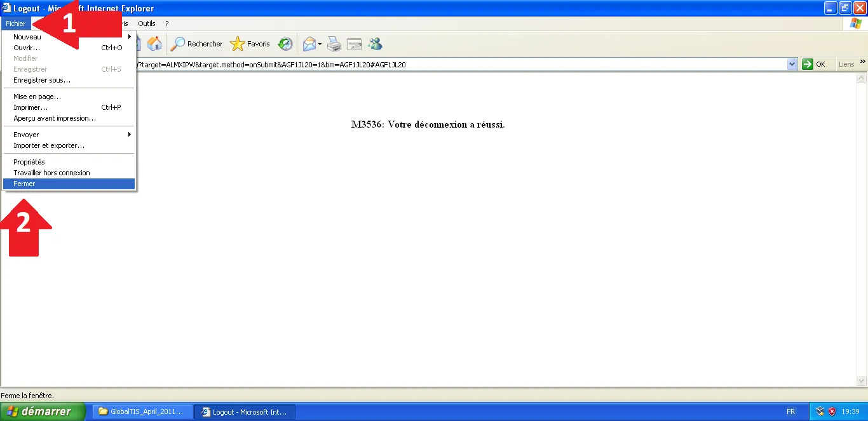This screenshot has width=868, height=421.
Task: Open the Edit page icon
Action: pos(354,44)
